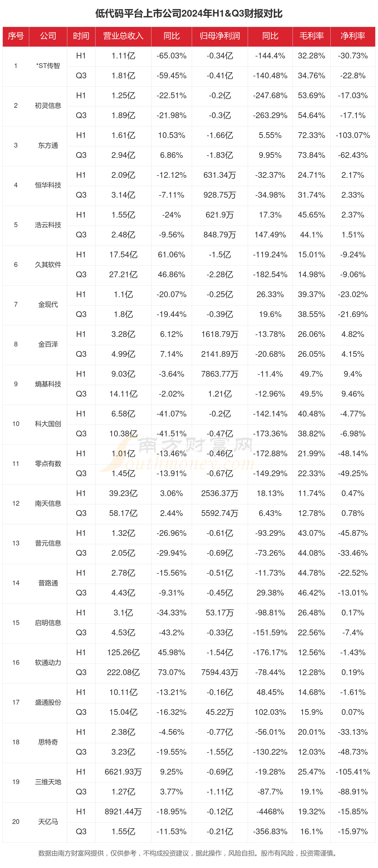The width and height of the screenshot is (378, 868).
Task: Select the 软通动力 company name
Action: [48, 663]
